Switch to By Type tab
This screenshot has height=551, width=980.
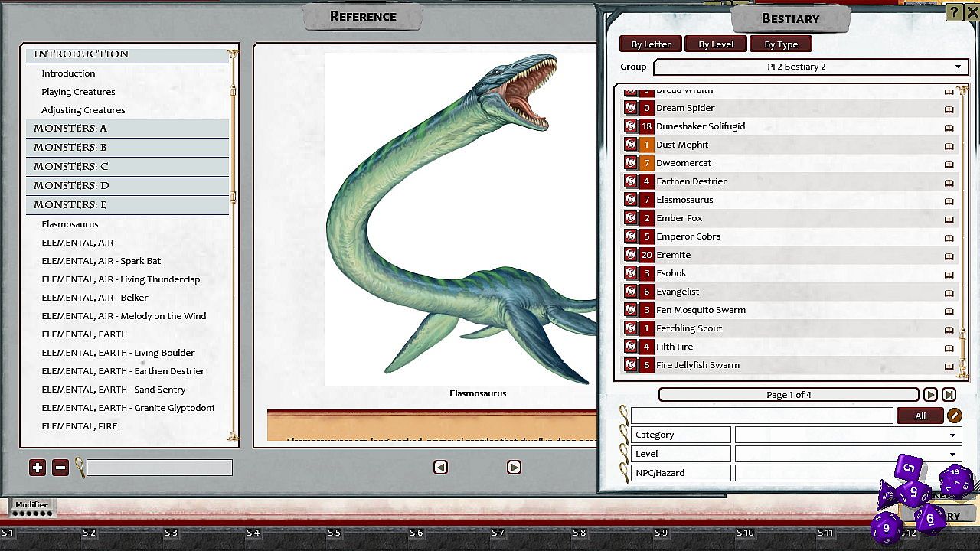click(780, 44)
